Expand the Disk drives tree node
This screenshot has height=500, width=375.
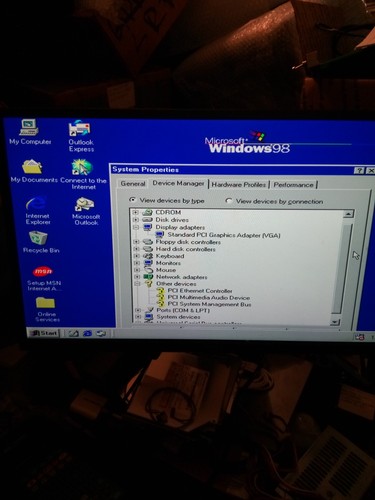pyautogui.click(x=135, y=220)
